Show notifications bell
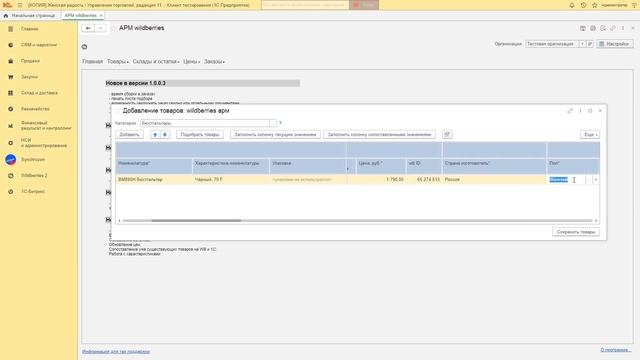640x360 pixels. click(x=572, y=5)
